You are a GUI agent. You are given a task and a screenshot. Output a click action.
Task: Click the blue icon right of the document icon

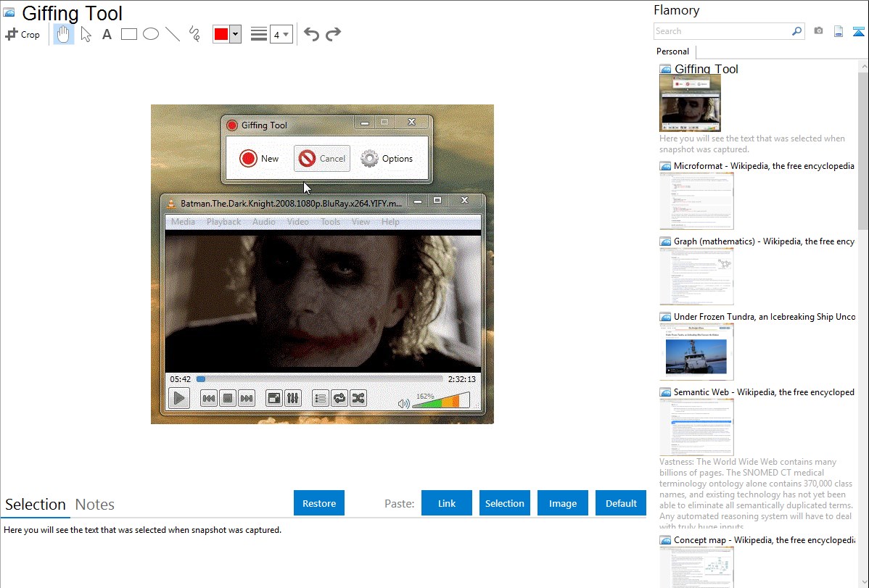pyautogui.click(x=858, y=31)
